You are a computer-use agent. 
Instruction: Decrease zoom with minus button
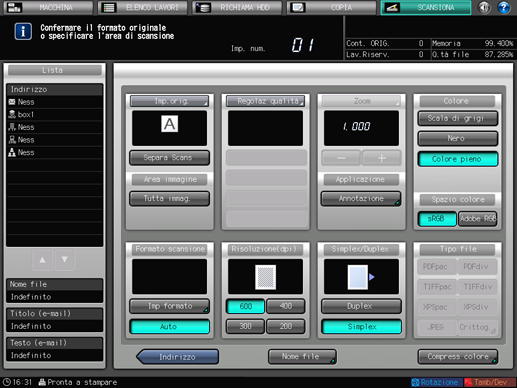[x=341, y=158]
